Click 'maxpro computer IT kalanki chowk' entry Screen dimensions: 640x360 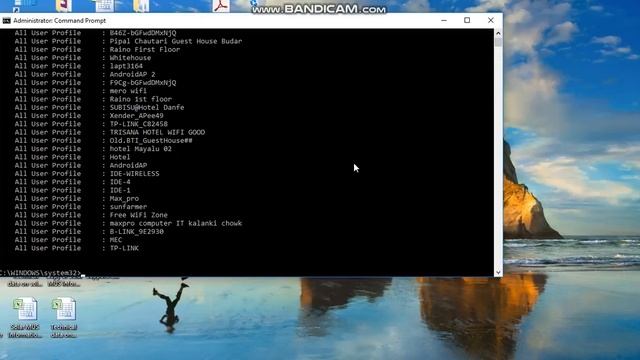click(176, 223)
